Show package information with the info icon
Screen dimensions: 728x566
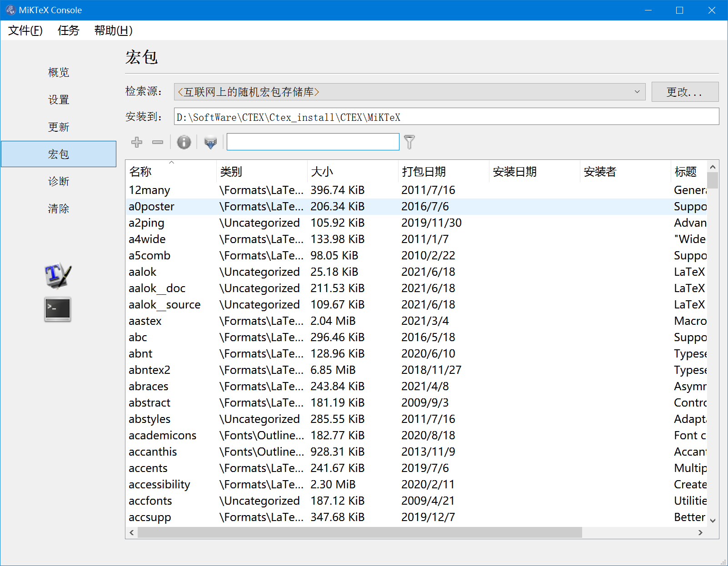(184, 142)
